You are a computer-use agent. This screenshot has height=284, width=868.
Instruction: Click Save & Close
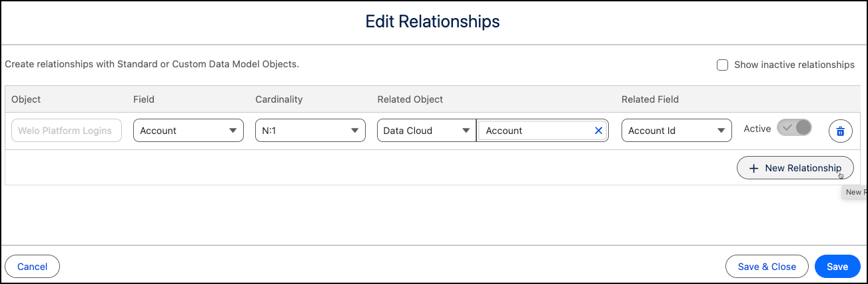[x=767, y=267]
